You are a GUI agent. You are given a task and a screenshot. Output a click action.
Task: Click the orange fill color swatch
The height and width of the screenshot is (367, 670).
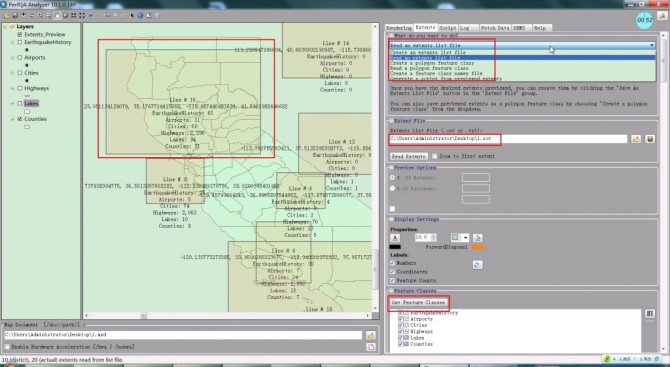click(x=478, y=247)
